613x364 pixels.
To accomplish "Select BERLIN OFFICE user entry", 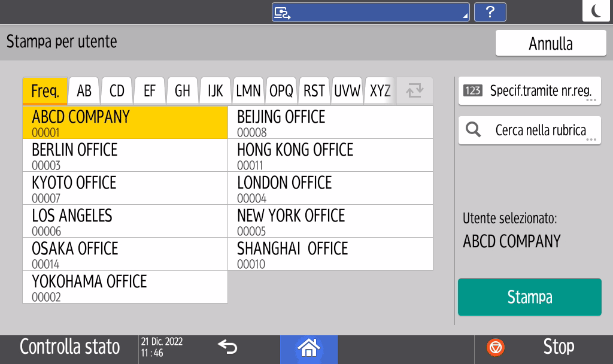I will [x=125, y=155].
